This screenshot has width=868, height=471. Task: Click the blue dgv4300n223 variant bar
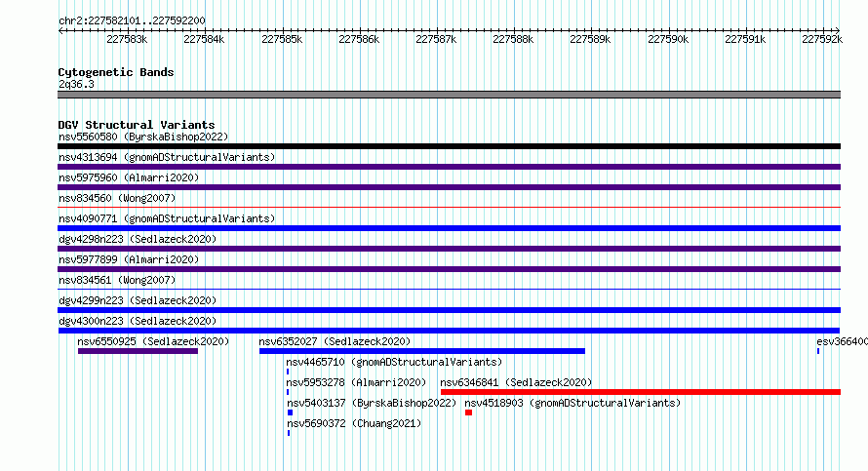pos(449,331)
